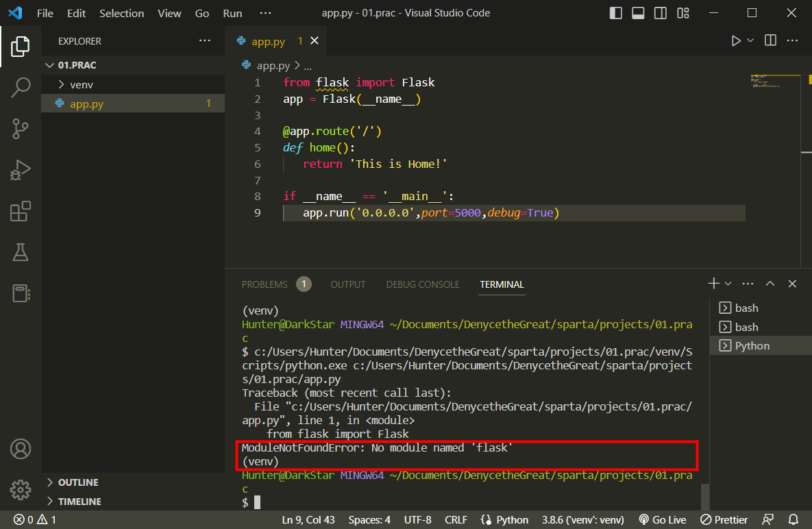Open errors and warnings status item

click(35, 519)
